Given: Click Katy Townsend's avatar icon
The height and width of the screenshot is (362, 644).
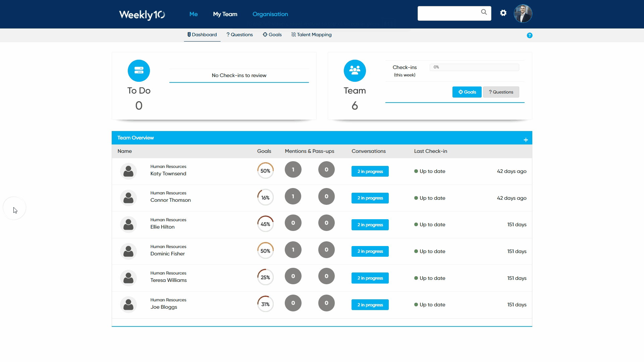Looking at the screenshot, I should [x=128, y=171].
